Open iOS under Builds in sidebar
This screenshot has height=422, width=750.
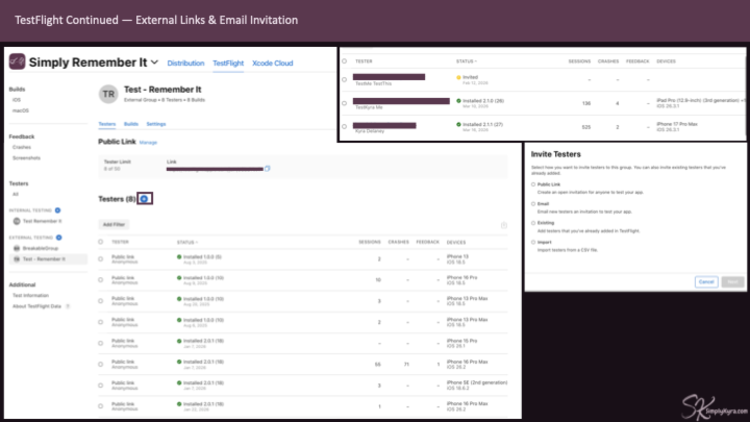coord(17,100)
